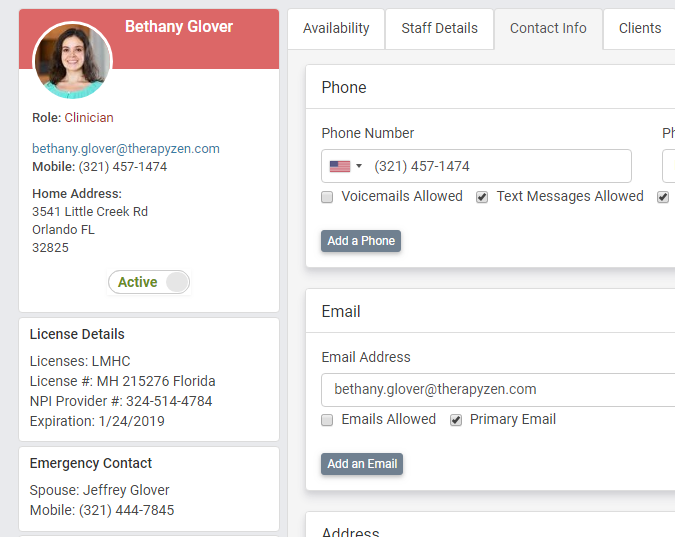Check the Emails Allowed checkbox
Image resolution: width=675 pixels, height=537 pixels.
[x=327, y=420]
